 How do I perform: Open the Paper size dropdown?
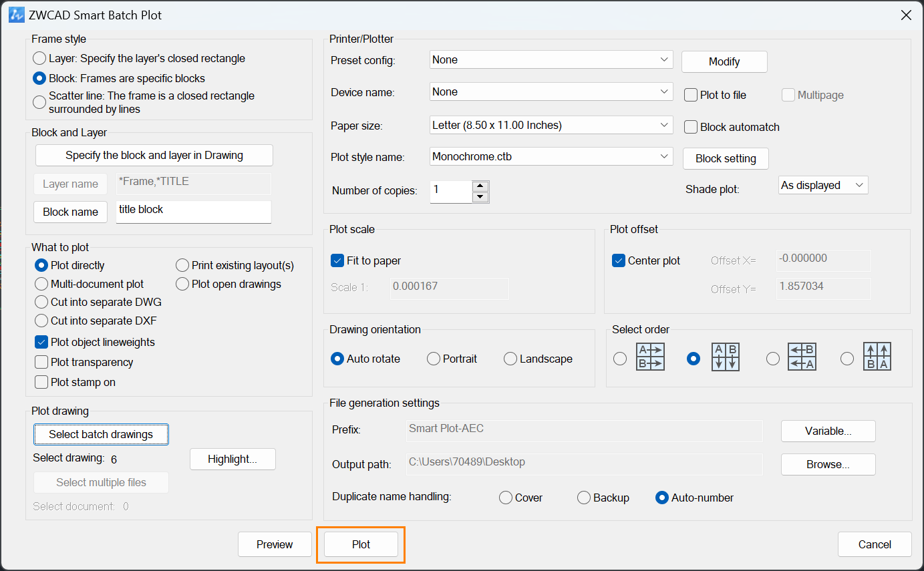tap(551, 125)
